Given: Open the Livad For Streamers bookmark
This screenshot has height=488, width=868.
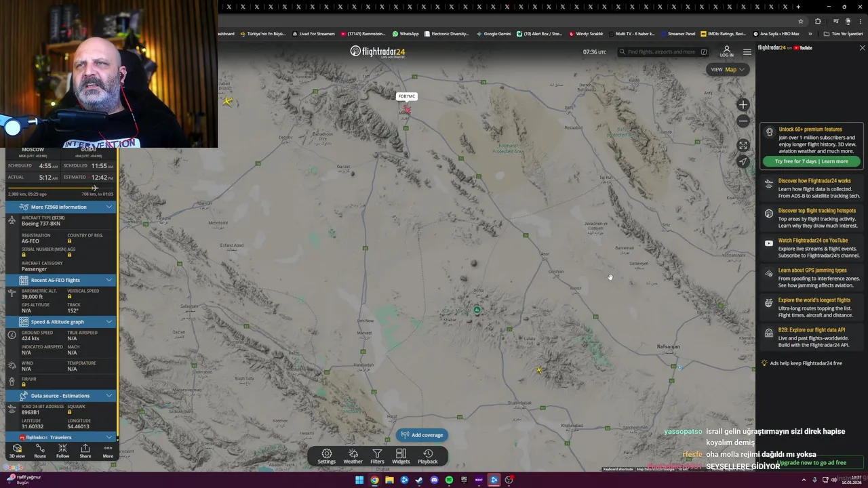Looking at the screenshot, I should point(313,33).
